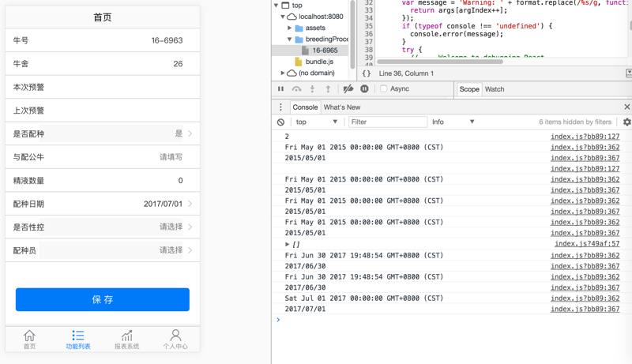The image size is (632, 364).
Task: Click the 牛舍 value 26
Action: pos(178,64)
